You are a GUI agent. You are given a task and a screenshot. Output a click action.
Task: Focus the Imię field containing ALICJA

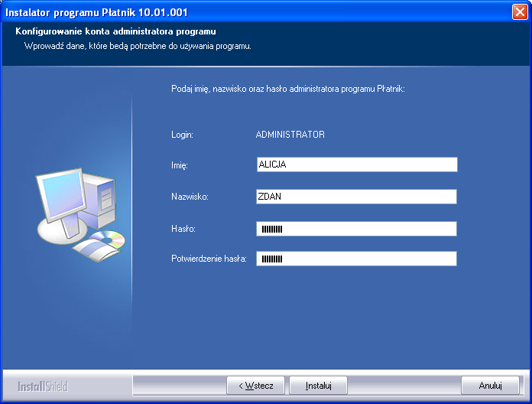coord(357,165)
